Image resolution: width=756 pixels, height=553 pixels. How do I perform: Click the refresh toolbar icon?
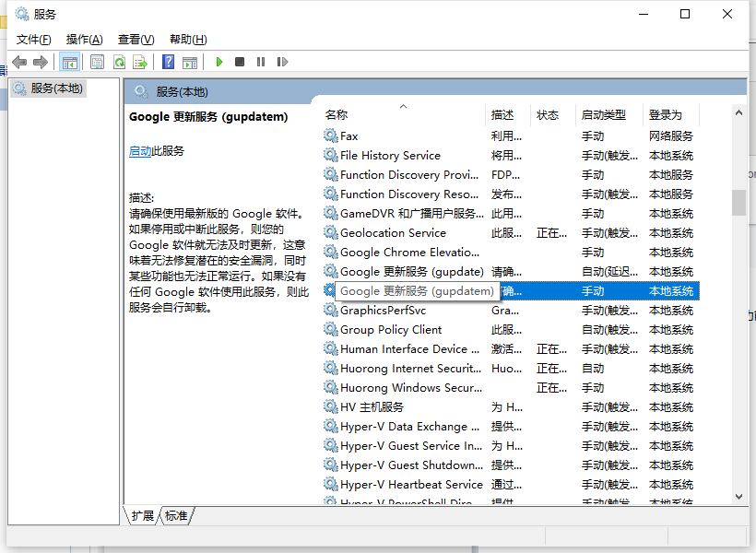[x=119, y=62]
